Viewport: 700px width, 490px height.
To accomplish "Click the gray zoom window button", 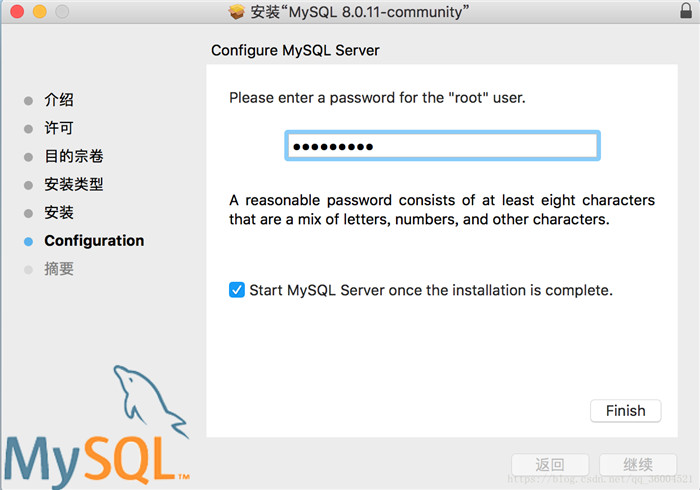I will 63,13.
